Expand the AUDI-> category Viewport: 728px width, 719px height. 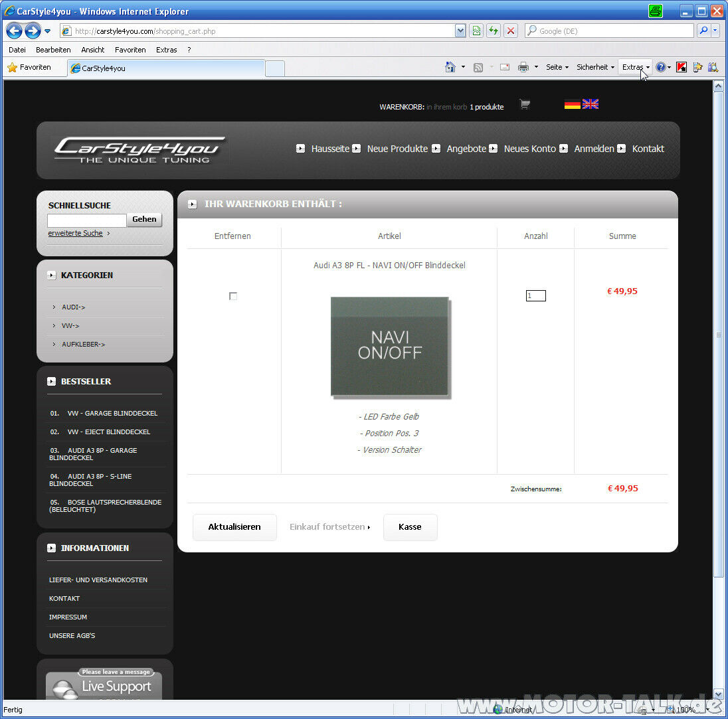point(73,307)
